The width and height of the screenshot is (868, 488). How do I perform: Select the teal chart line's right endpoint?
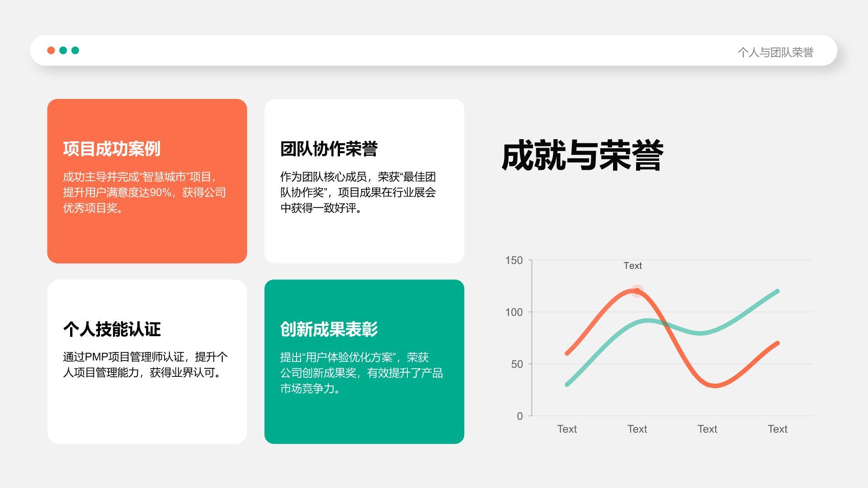[777, 291]
